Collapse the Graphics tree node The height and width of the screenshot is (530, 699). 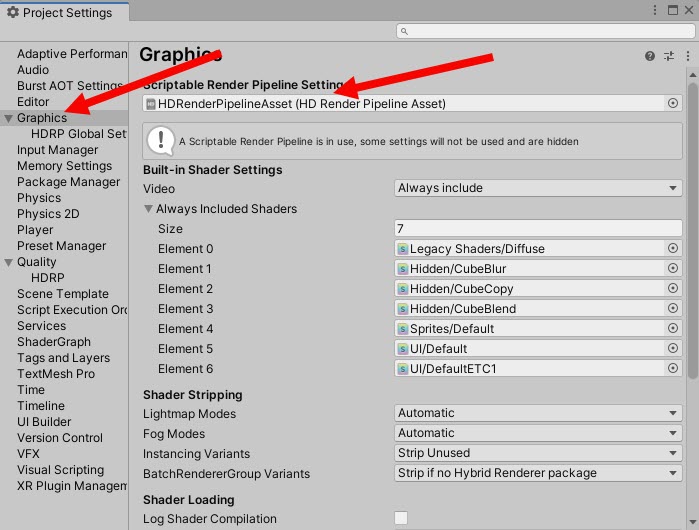[8, 118]
